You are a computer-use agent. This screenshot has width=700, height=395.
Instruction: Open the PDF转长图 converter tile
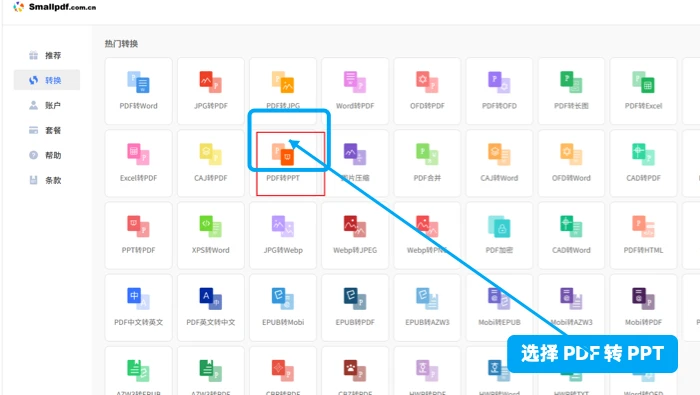[571, 91]
